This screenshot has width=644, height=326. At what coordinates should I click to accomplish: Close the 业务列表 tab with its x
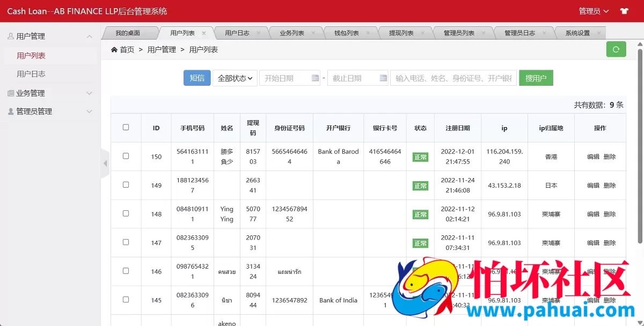point(314,33)
